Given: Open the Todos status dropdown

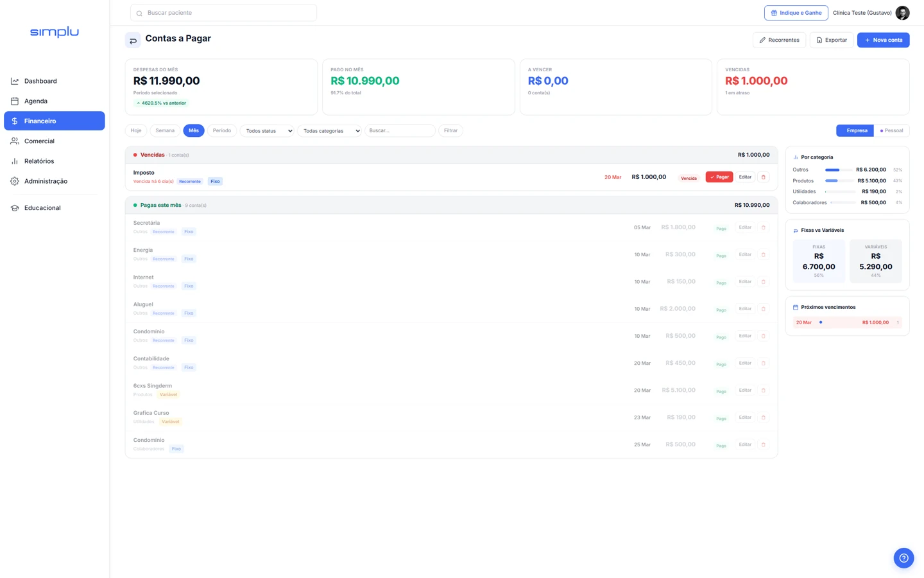Looking at the screenshot, I should tap(267, 131).
